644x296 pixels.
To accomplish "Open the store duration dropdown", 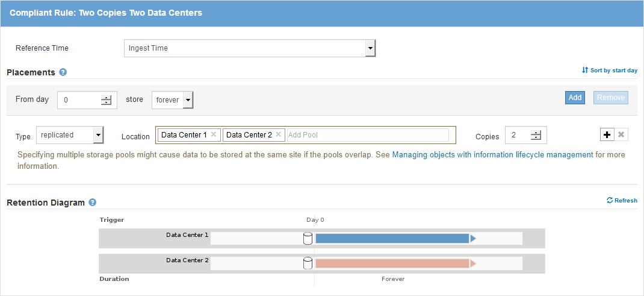I will point(188,100).
